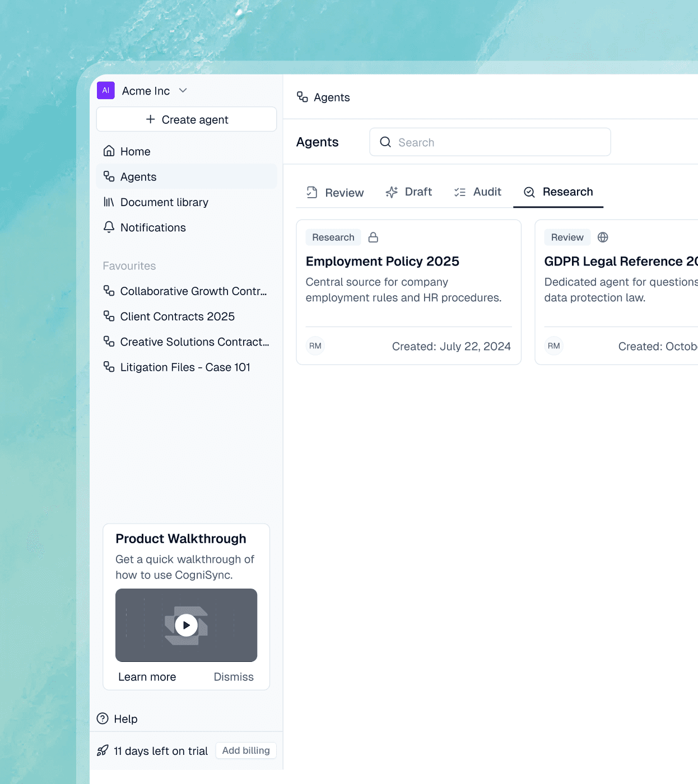Open Collaborative Growth Contr... favourite
This screenshot has width=698, height=784.
187,291
